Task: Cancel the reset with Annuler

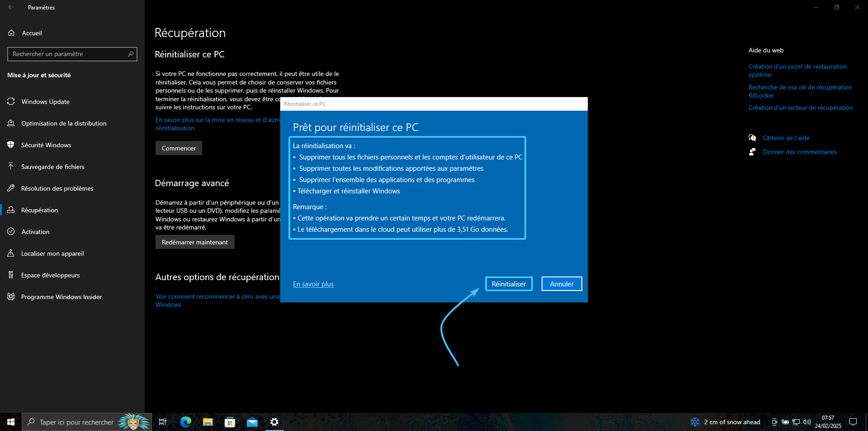Action: tap(561, 284)
